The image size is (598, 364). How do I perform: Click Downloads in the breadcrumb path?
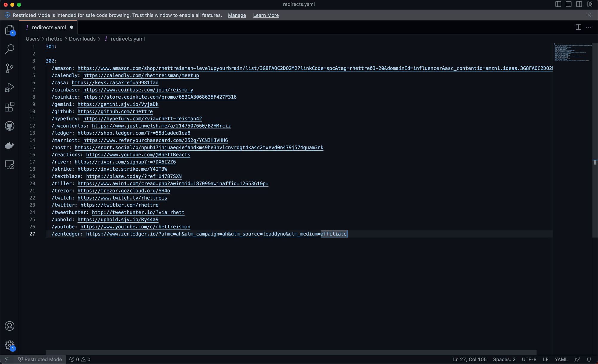(82, 39)
